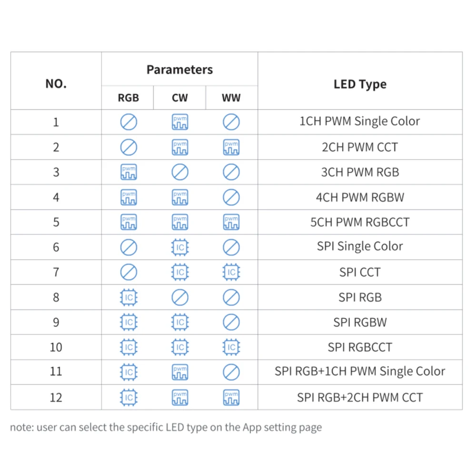Select the PWM icon in row 11 CW column
The height and width of the screenshot is (476, 476).
coord(180,372)
